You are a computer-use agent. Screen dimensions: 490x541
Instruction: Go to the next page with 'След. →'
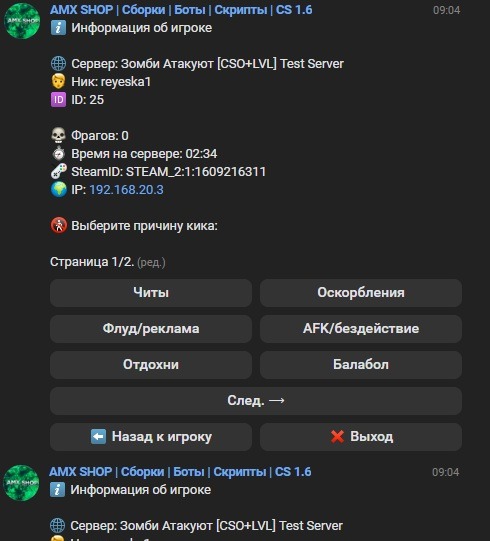[256, 401]
